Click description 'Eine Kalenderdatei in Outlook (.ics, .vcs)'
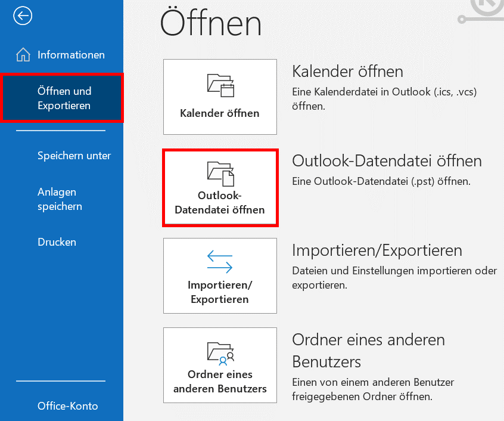Image resolution: width=504 pixels, height=421 pixels. point(384,92)
